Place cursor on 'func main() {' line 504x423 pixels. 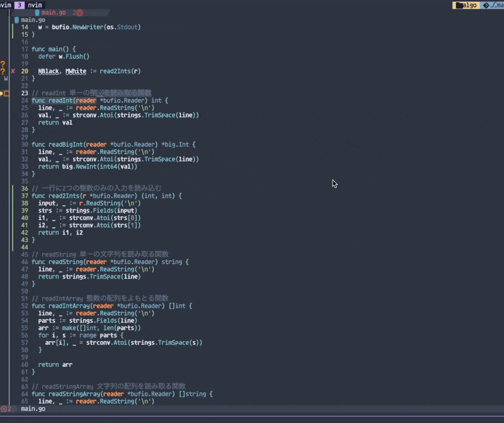point(54,49)
